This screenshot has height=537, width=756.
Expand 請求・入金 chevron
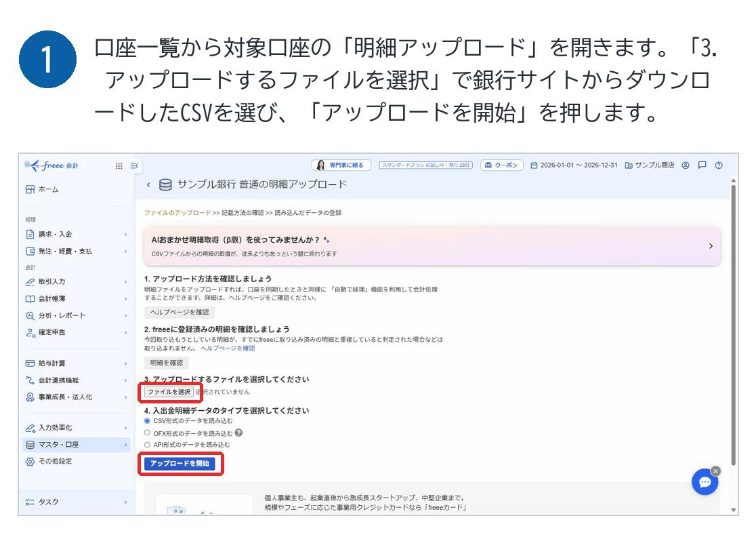click(x=126, y=235)
